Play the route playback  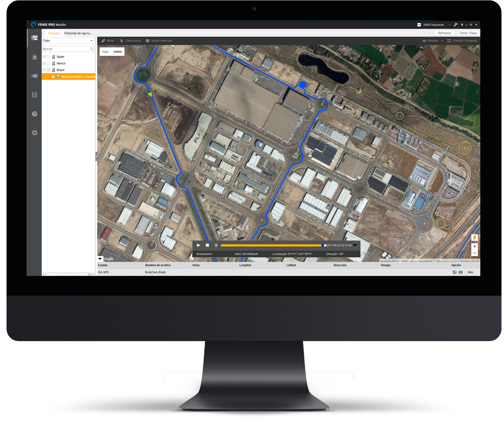[x=198, y=245]
